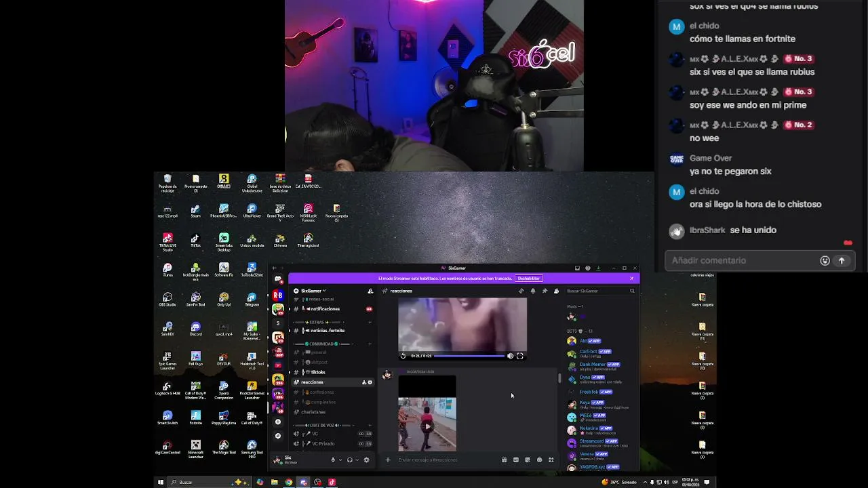Image resolution: width=868 pixels, height=488 pixels.
Task: Open Discord help icon in title bar
Action: pos(588,268)
